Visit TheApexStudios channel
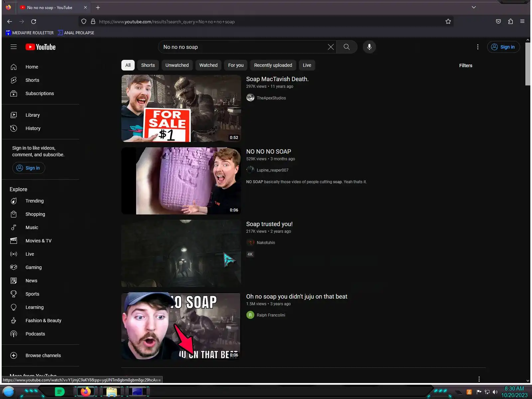 [x=271, y=98]
